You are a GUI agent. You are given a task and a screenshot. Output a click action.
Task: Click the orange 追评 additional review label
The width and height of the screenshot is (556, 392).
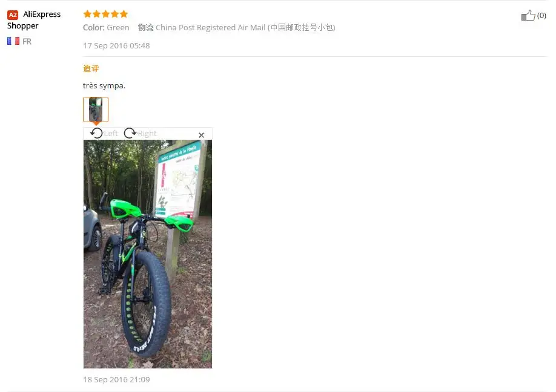[91, 68]
